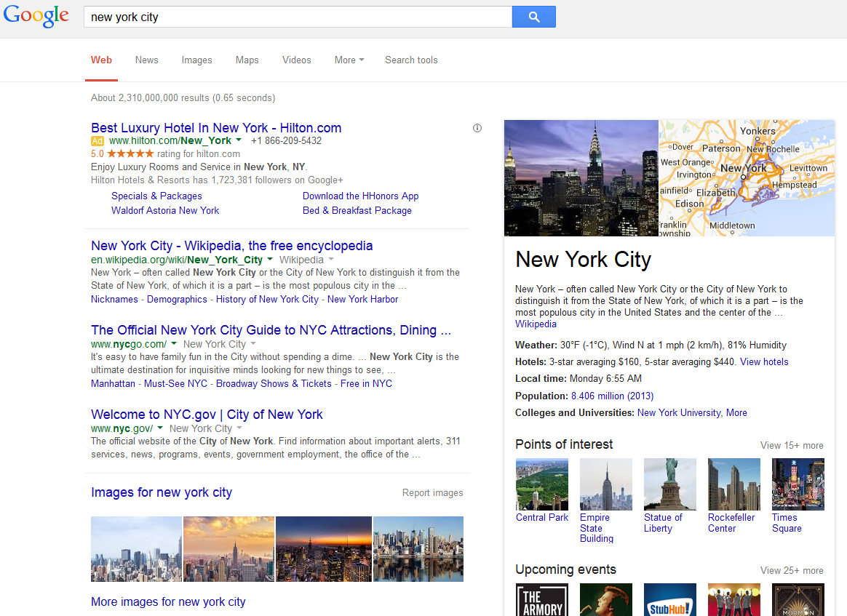The height and width of the screenshot is (616, 847).
Task: Switch to the Images tab
Action: (196, 60)
